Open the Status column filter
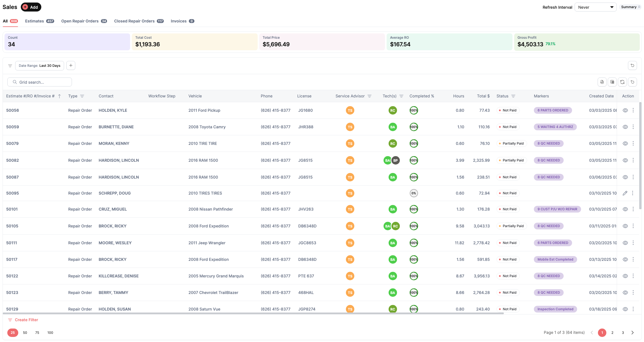This screenshot has height=342, width=644. pos(513,96)
